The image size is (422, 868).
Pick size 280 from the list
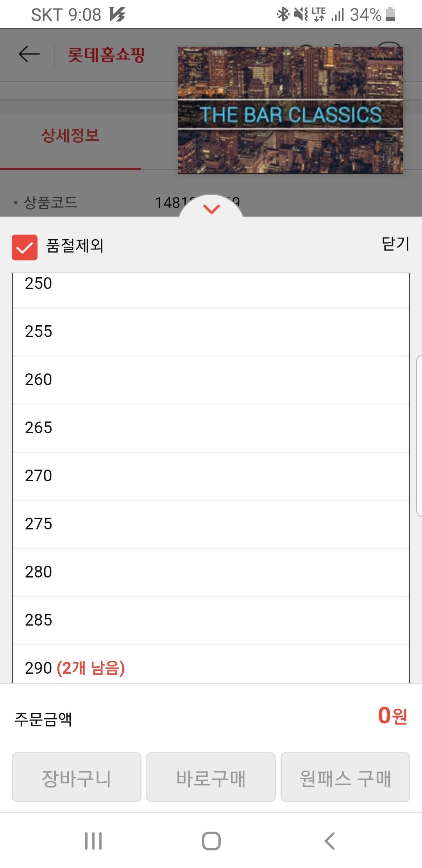click(211, 572)
